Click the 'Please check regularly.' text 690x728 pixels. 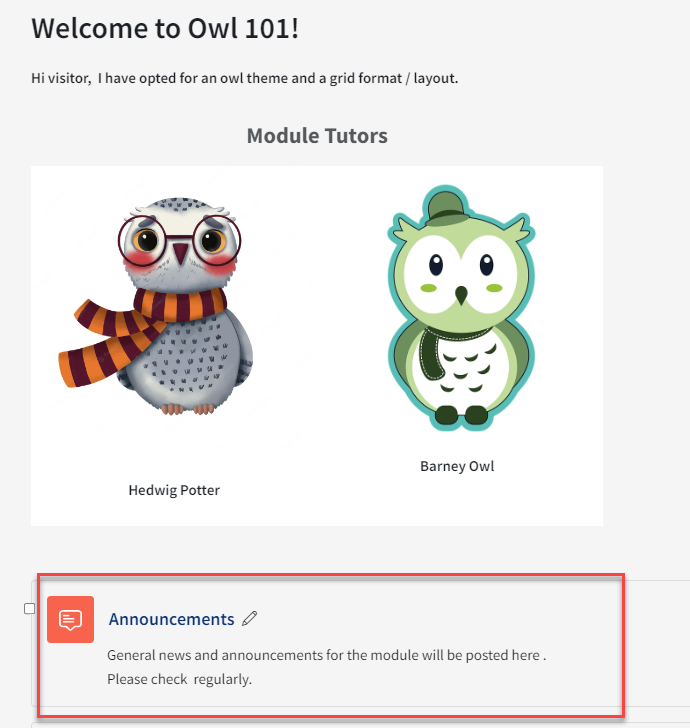coord(179,679)
